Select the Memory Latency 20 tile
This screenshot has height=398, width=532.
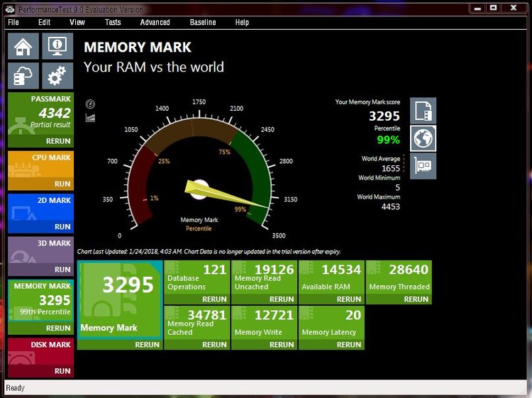click(x=331, y=323)
